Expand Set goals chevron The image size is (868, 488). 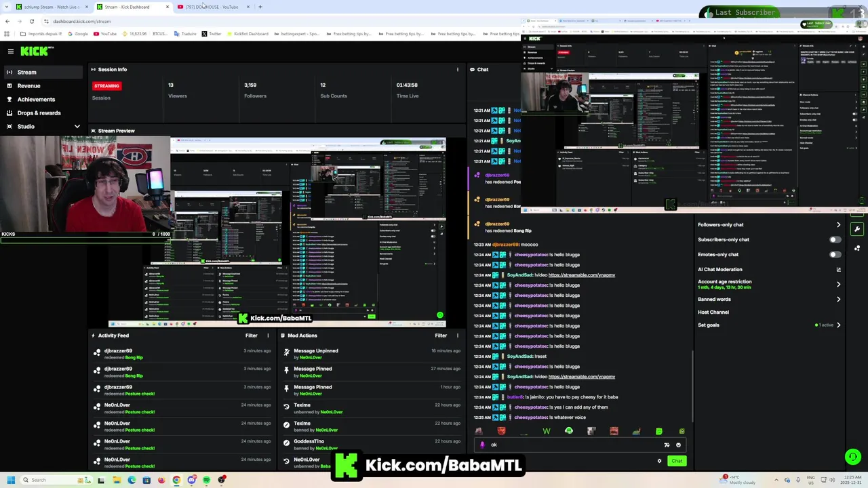click(x=839, y=325)
